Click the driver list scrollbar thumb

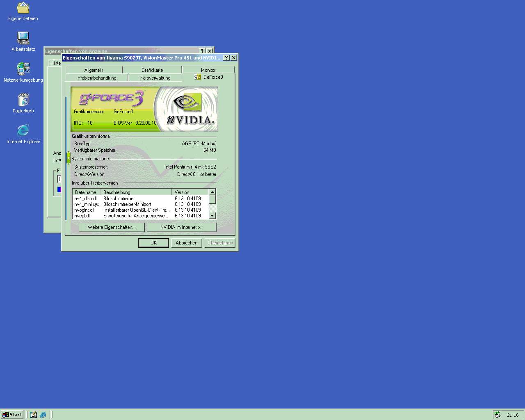point(212,199)
